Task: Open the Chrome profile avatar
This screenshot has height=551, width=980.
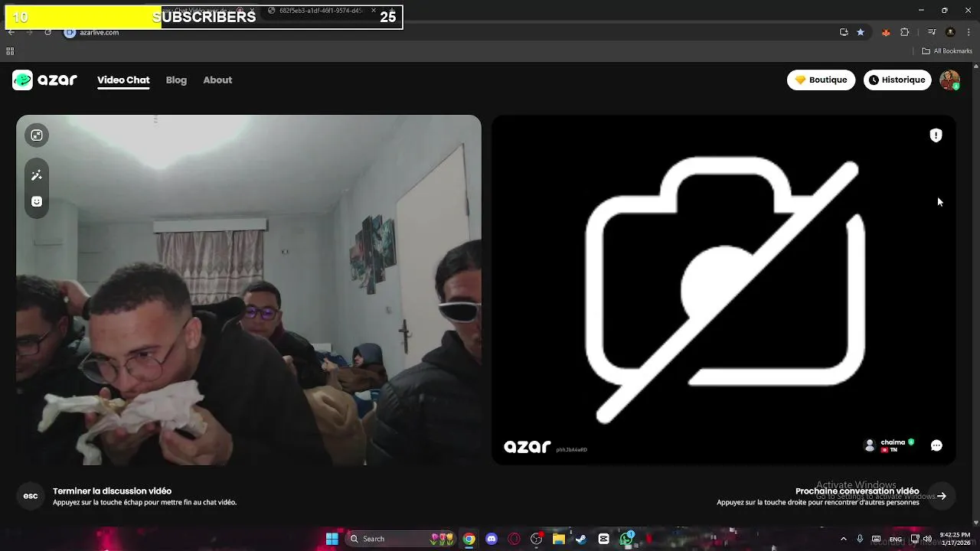Action: 950,32
